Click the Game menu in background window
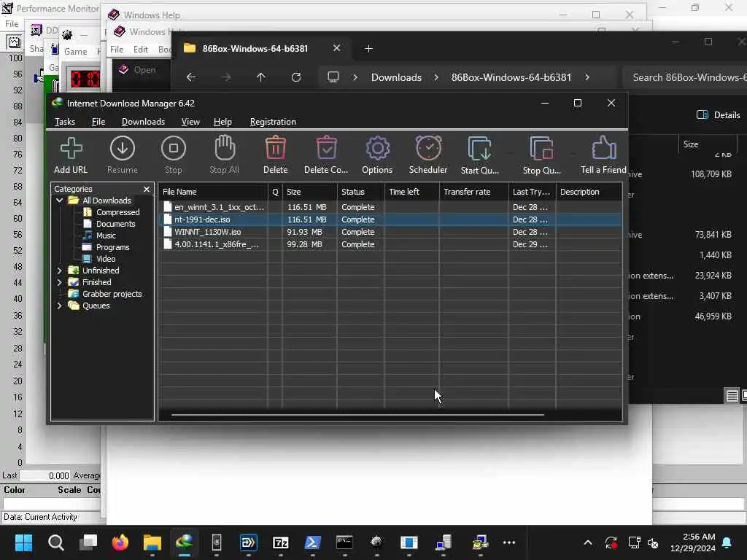Screen dimensions: 747x560 coord(76,52)
